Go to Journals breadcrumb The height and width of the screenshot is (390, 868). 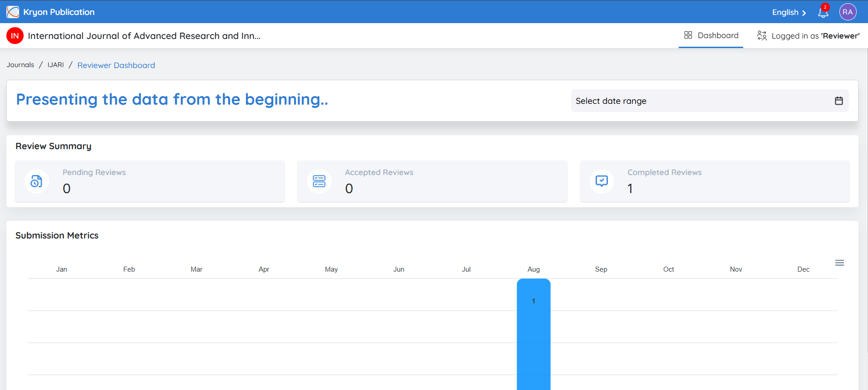[x=20, y=65]
